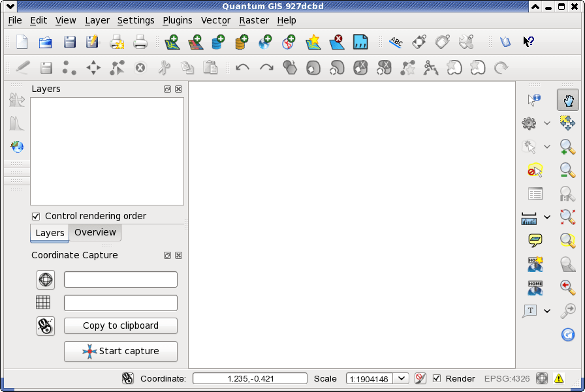Click stop rendering icon beside scale
Viewport: 585px width, 392px height.
[x=420, y=378]
